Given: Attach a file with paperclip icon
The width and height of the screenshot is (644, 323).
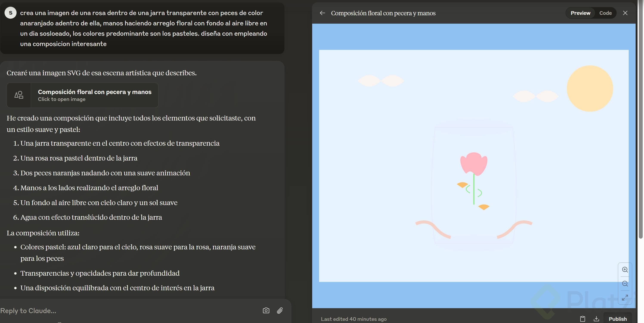Looking at the screenshot, I should click(x=280, y=311).
